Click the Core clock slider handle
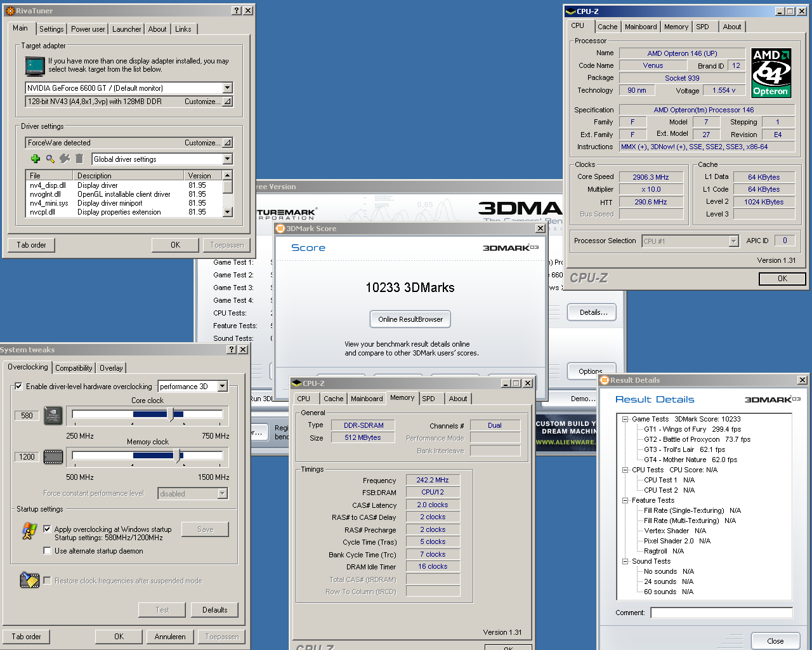The height and width of the screenshot is (650, 812). point(171,415)
